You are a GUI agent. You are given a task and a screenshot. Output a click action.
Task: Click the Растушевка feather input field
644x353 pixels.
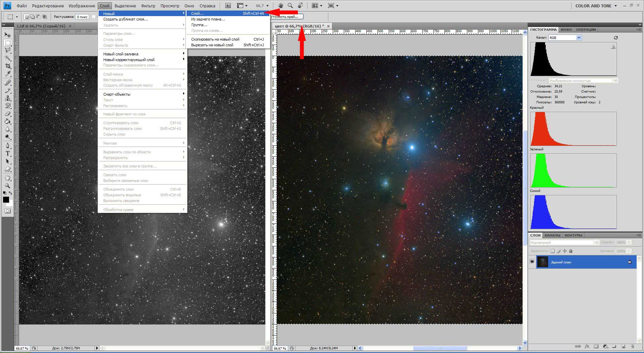82,17
